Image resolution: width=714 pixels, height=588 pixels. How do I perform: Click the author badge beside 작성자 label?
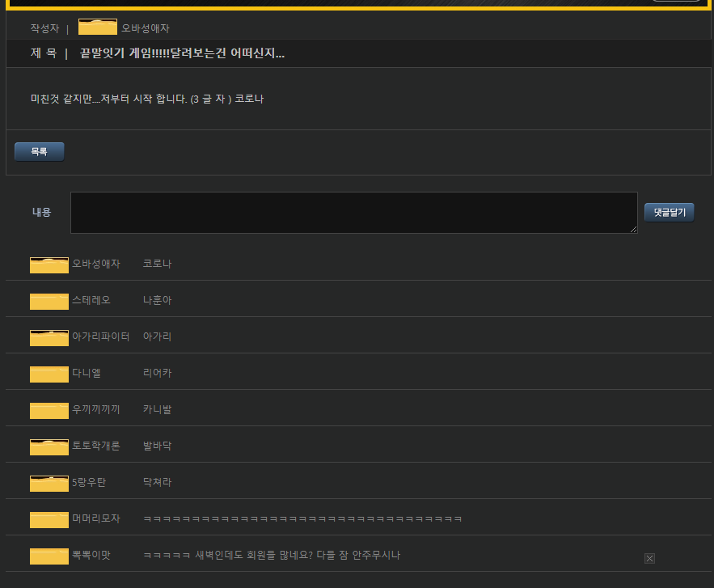point(97,27)
